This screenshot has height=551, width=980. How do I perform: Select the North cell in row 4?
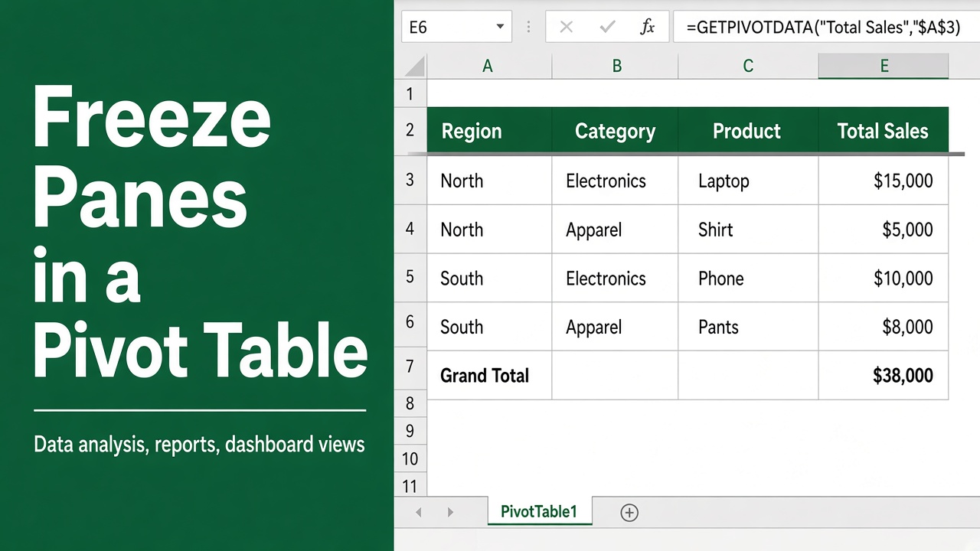489,229
